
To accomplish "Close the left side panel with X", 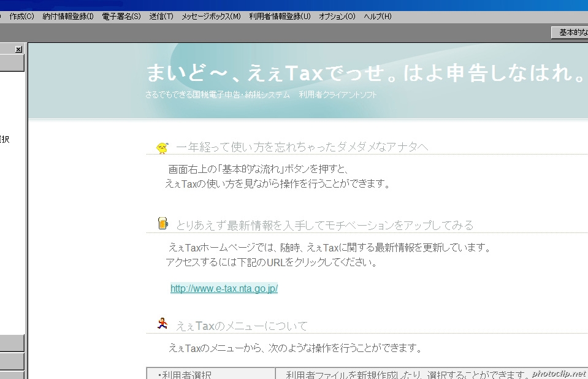I will pos(18,49).
